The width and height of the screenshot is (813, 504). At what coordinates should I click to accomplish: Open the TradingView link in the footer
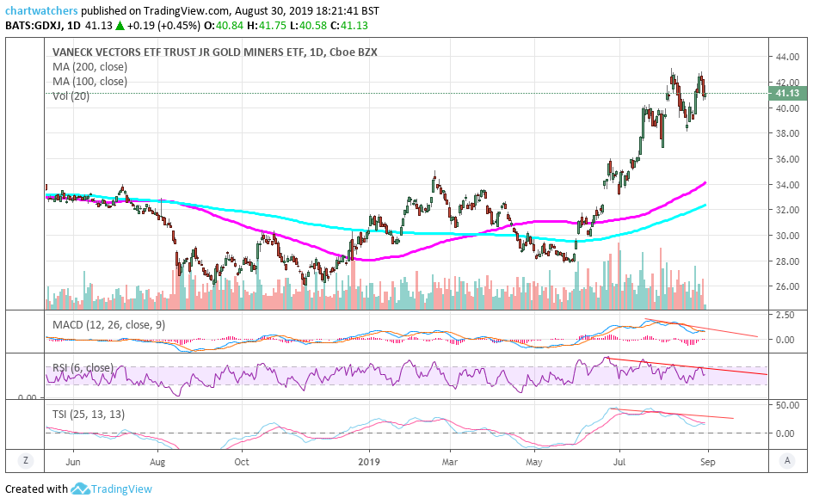[x=121, y=489]
